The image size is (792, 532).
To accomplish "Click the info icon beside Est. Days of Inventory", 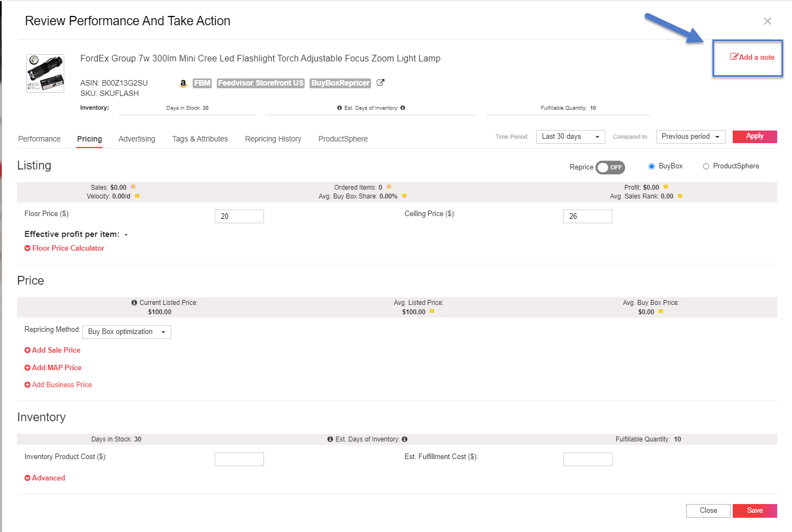I will pos(341,107).
